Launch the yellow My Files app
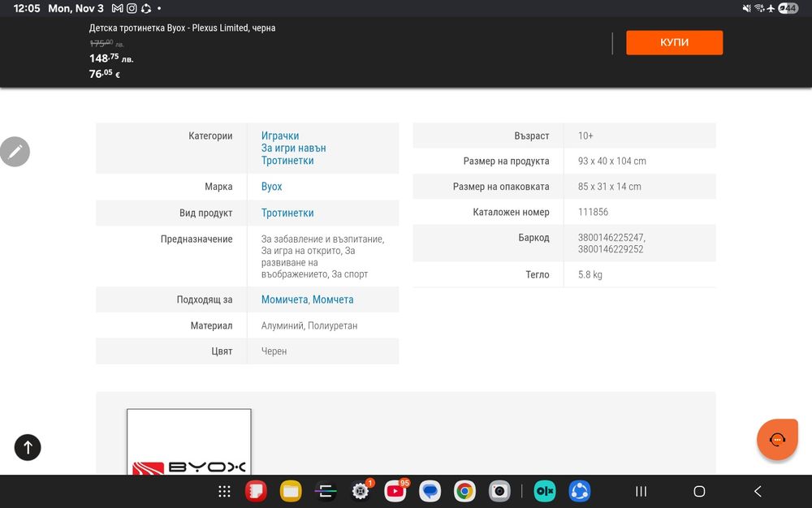This screenshot has width=812, height=508. 291,492
